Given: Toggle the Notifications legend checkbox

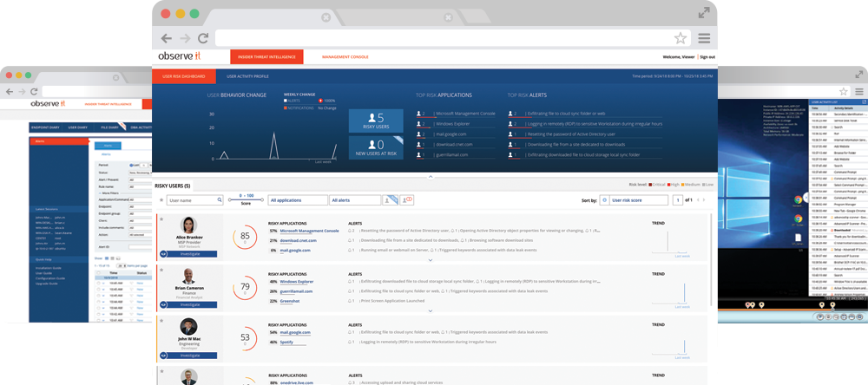Looking at the screenshot, I should (286, 108).
